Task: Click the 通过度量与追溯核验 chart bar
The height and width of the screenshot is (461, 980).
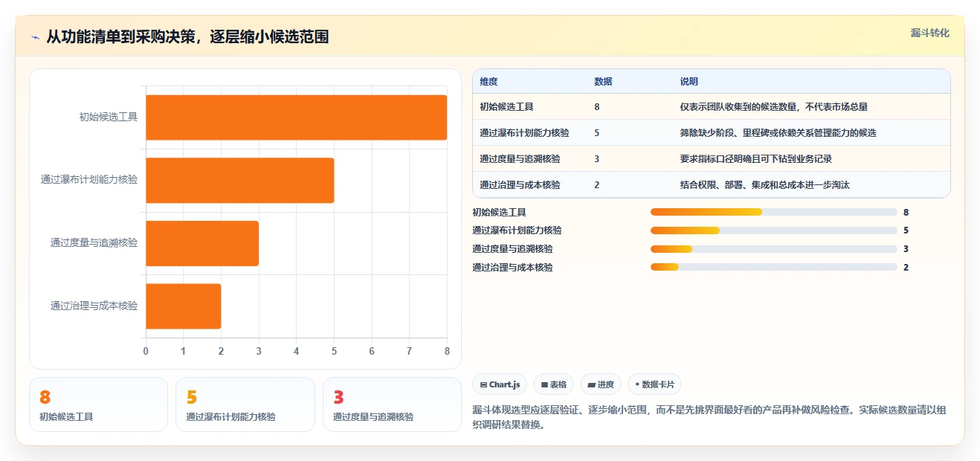Action: click(x=202, y=242)
